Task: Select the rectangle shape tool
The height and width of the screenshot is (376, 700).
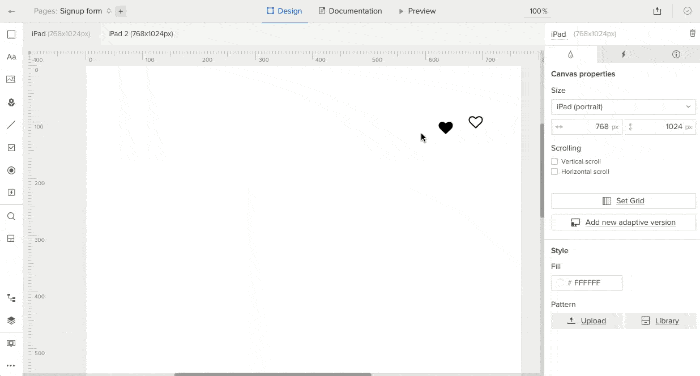Action: click(x=11, y=34)
